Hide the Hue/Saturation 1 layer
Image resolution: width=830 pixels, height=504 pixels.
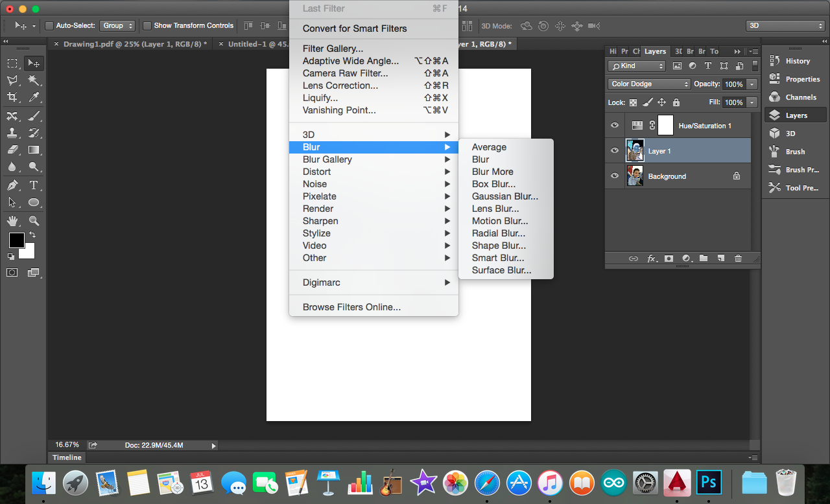(x=615, y=126)
